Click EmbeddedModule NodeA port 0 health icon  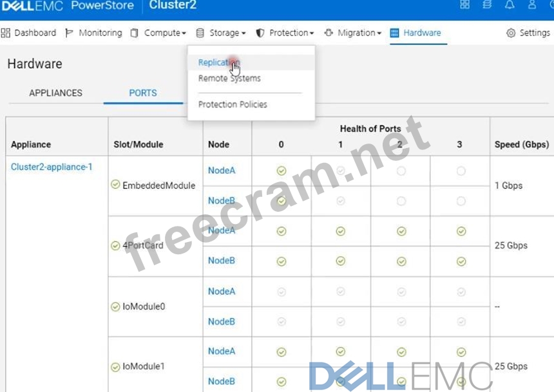click(281, 171)
